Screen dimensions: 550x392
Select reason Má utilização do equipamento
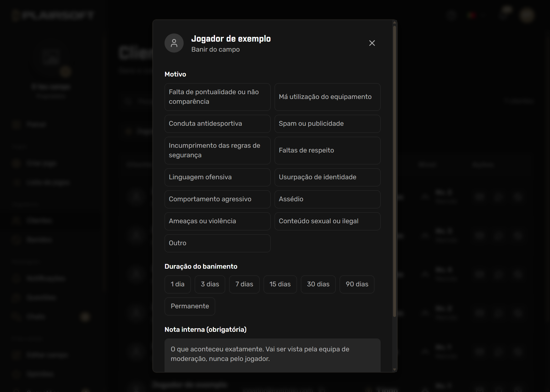coord(327,97)
